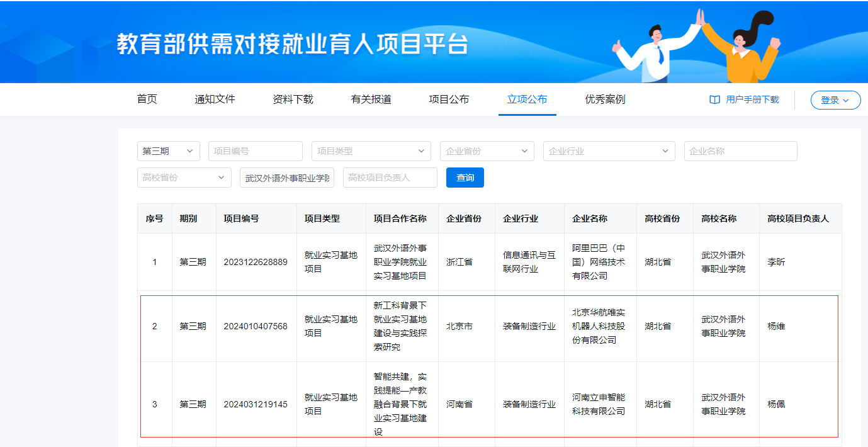Click the 高校项目负责人 input field

390,178
